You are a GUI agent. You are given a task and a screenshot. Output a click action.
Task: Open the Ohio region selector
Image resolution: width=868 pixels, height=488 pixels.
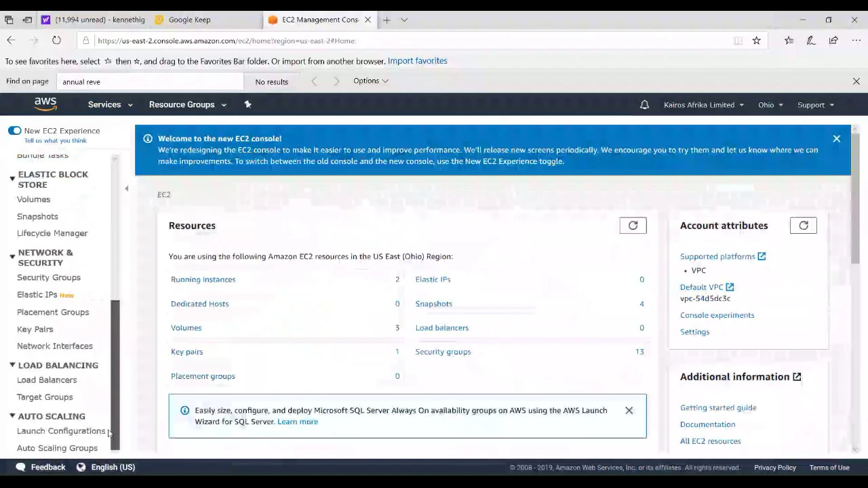point(770,105)
